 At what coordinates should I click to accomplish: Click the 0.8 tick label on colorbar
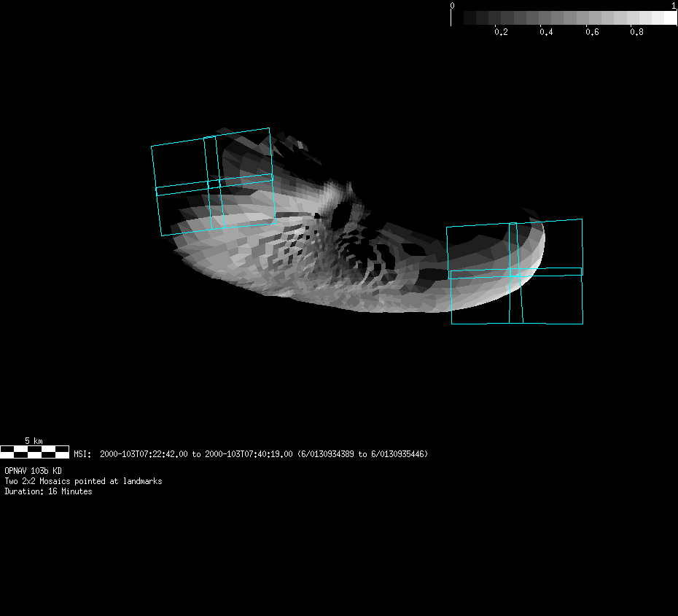(x=636, y=33)
